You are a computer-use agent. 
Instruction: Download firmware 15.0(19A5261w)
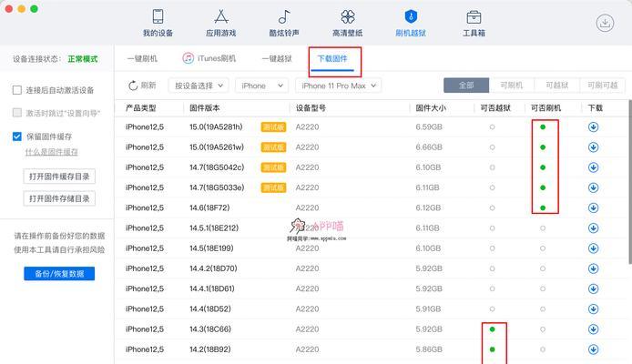pyautogui.click(x=593, y=147)
